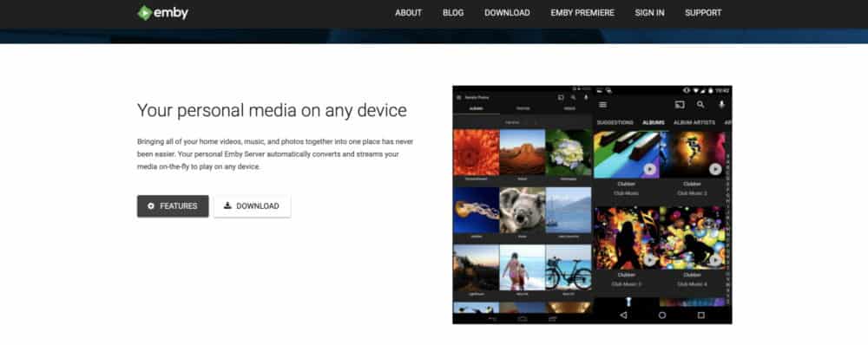The height and width of the screenshot is (345, 868).
Task: Open the jellyfish photo thumbnail
Action: (476, 210)
